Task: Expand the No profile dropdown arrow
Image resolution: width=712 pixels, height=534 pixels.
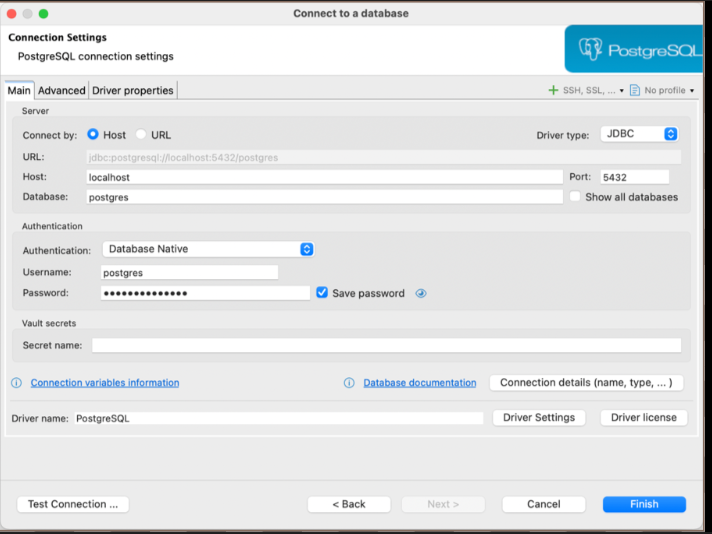Action: [x=692, y=91]
